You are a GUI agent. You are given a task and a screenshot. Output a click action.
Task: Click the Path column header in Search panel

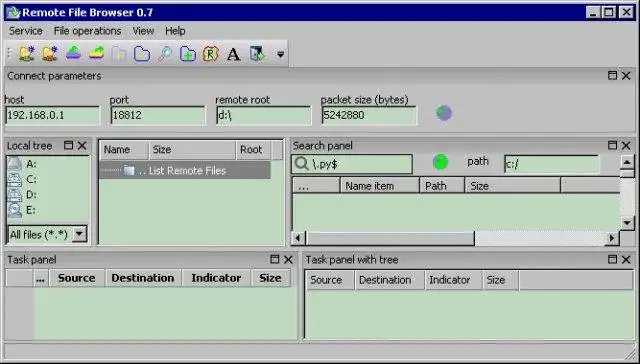442,186
